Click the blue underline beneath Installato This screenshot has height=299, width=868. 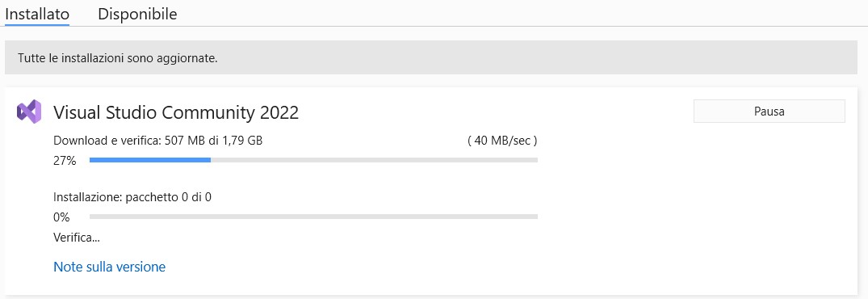coord(37,24)
